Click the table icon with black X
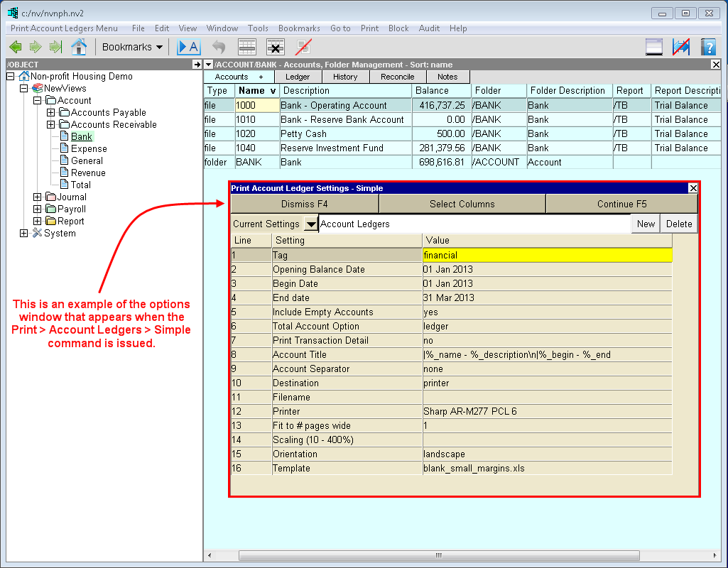Screen dimensions: 728x568 coord(276,47)
